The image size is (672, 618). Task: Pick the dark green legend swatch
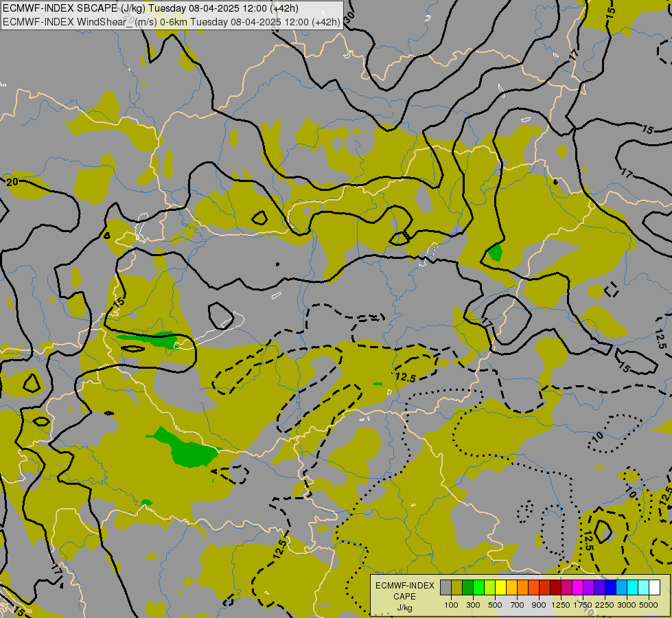[x=468, y=587]
